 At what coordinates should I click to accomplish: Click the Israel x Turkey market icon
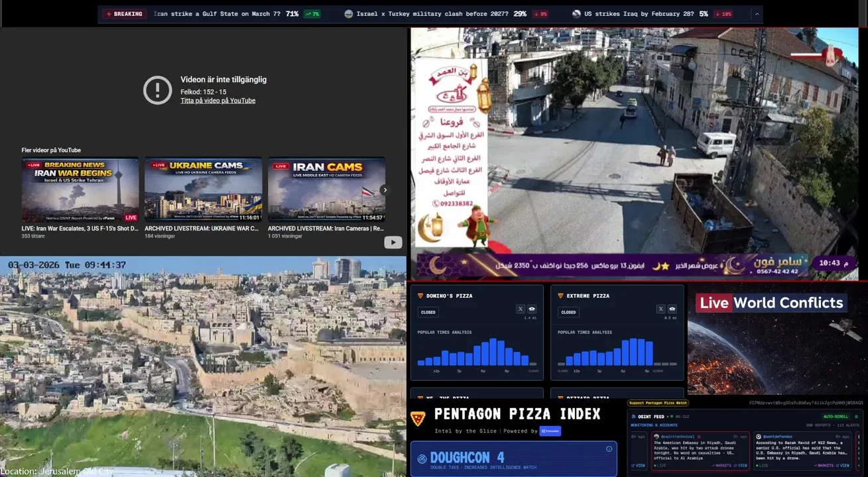point(348,14)
